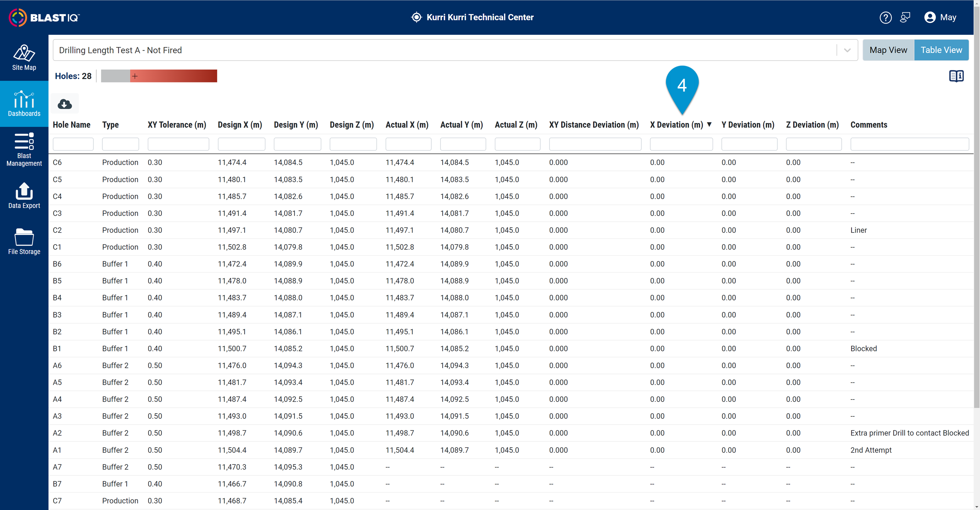Click the BlastIQ logo
This screenshot has height=510, width=980.
coord(44,18)
